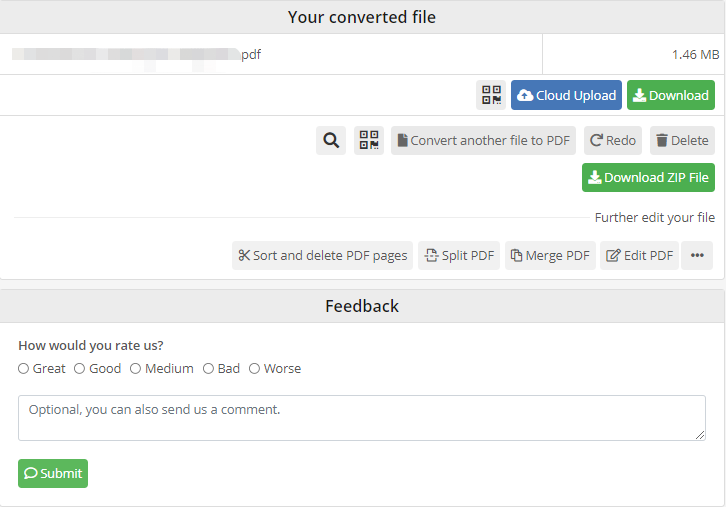Select the Good rating
Viewport: 726px width, 507px height.
coord(80,369)
